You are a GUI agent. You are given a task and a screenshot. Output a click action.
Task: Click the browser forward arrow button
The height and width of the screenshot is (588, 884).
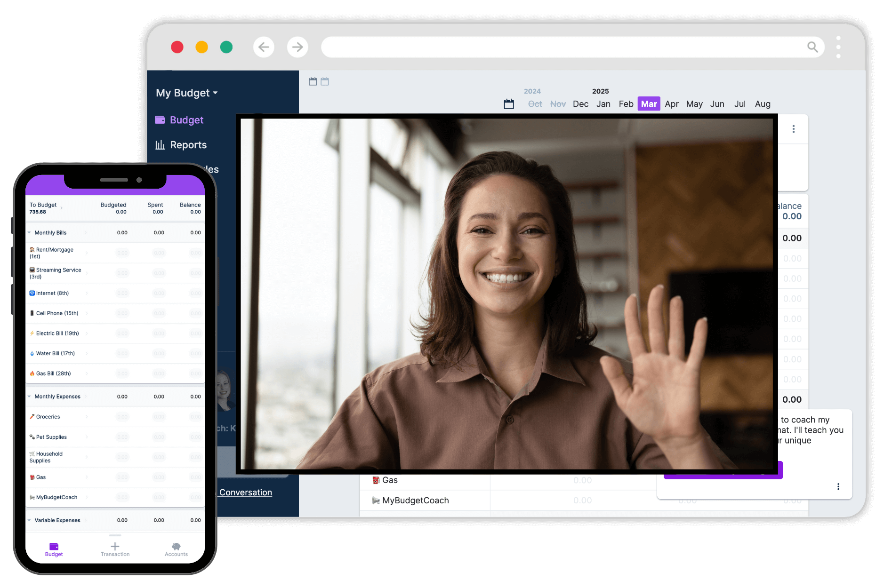click(297, 47)
